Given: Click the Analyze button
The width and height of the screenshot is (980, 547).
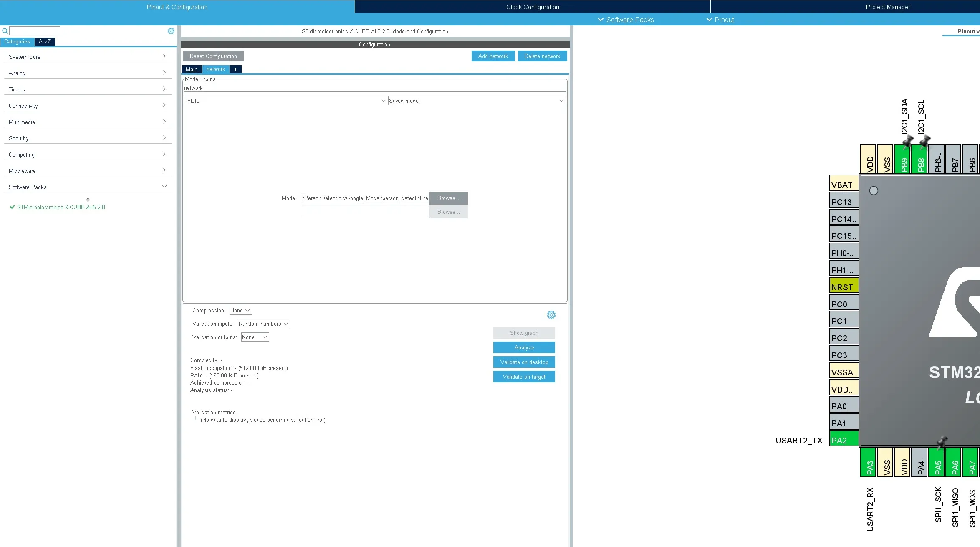Looking at the screenshot, I should click(524, 348).
